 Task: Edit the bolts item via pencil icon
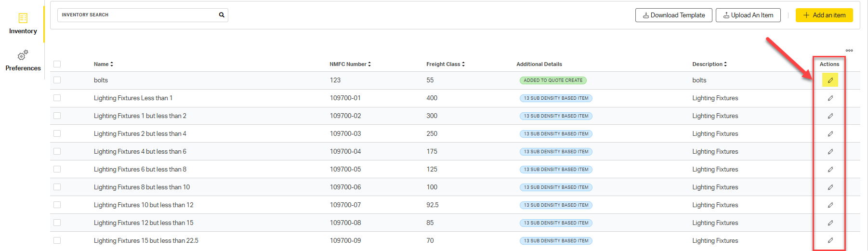coord(830,80)
